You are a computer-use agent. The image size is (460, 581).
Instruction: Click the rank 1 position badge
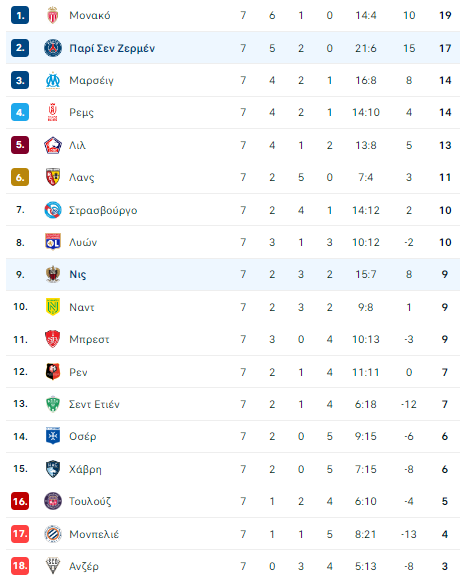[x=20, y=16]
